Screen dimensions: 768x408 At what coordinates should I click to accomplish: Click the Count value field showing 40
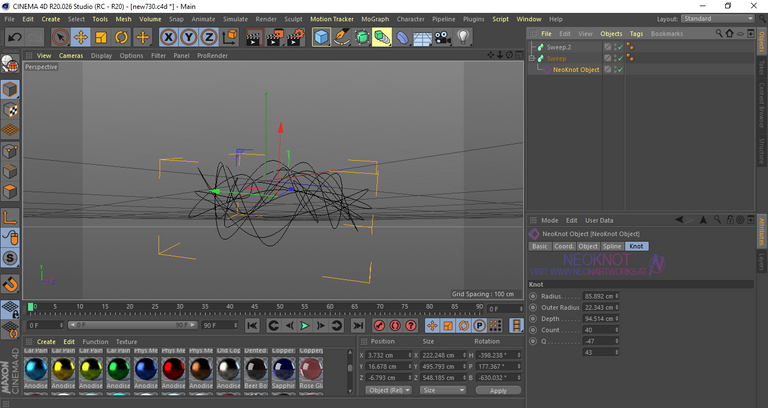click(600, 330)
